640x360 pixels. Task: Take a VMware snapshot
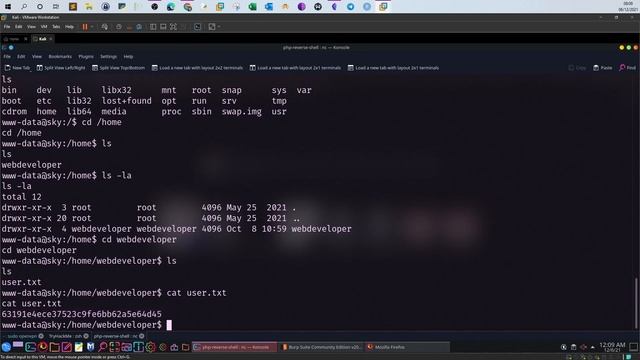click(119, 27)
